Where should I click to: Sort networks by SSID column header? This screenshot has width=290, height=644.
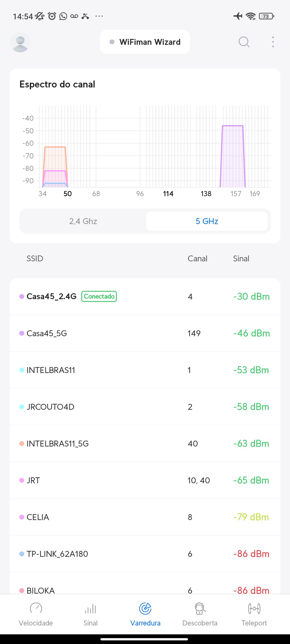pyautogui.click(x=35, y=259)
